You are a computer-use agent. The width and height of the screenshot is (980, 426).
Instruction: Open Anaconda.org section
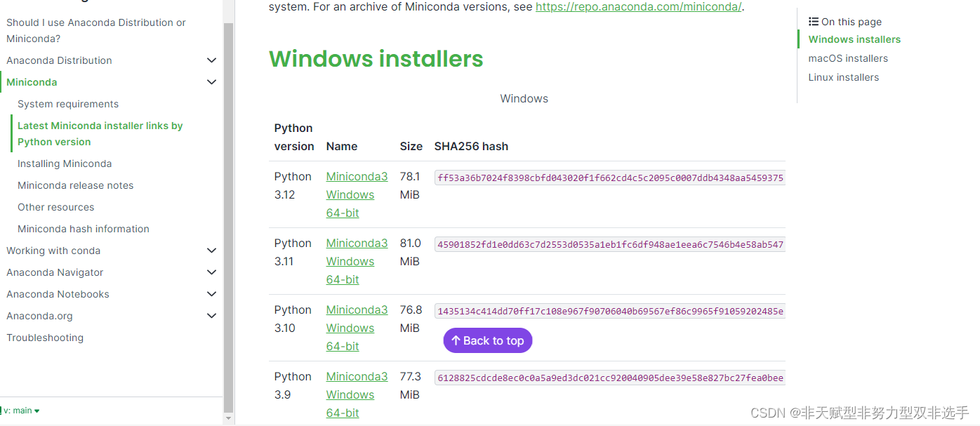[x=39, y=316]
